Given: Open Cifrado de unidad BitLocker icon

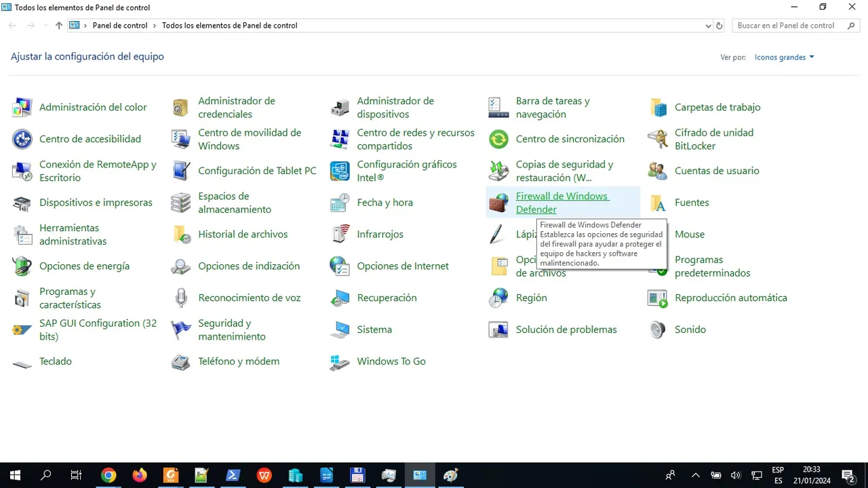Looking at the screenshot, I should tap(657, 139).
